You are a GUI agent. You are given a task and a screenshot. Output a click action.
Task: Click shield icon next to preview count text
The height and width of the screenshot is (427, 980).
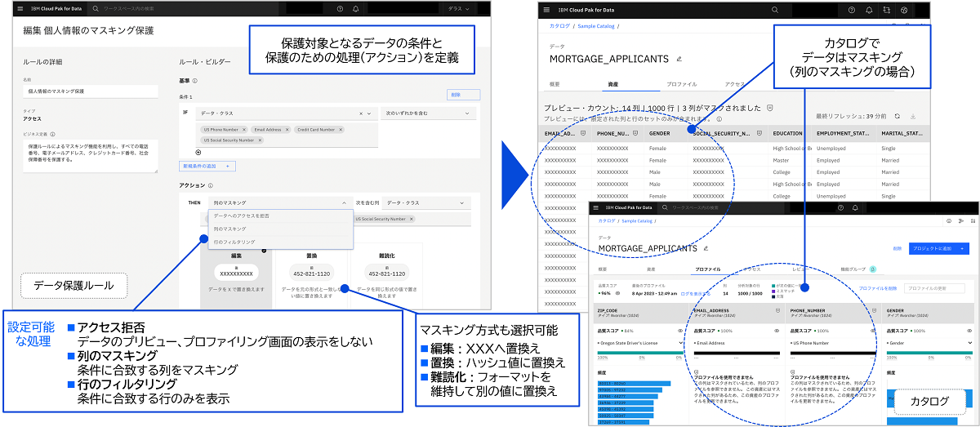(x=769, y=107)
